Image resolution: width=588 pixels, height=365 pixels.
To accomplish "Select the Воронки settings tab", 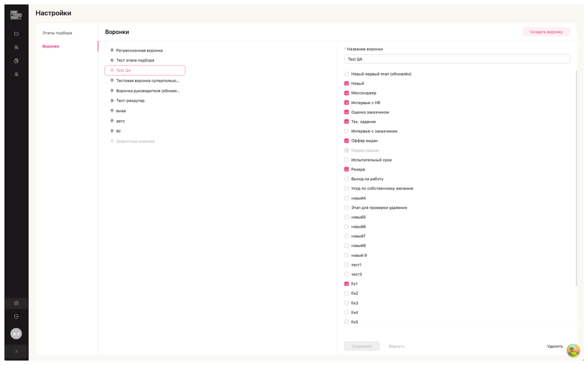I will click(x=51, y=46).
